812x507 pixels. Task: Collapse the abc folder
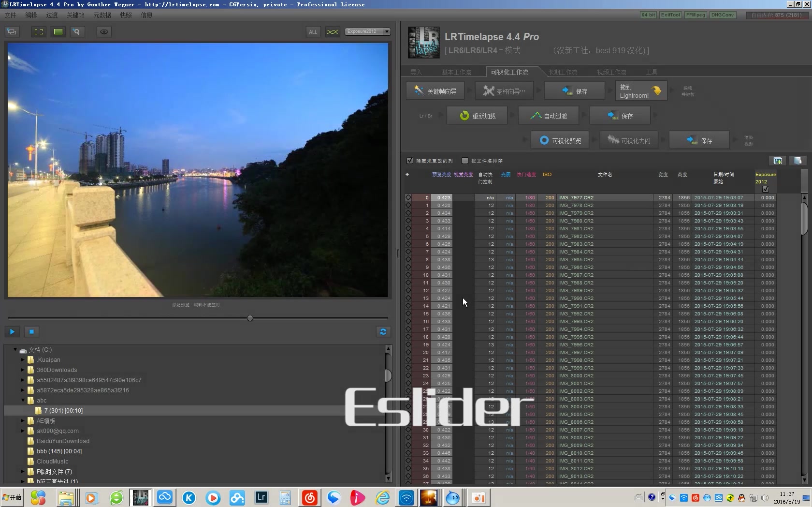[x=22, y=400]
